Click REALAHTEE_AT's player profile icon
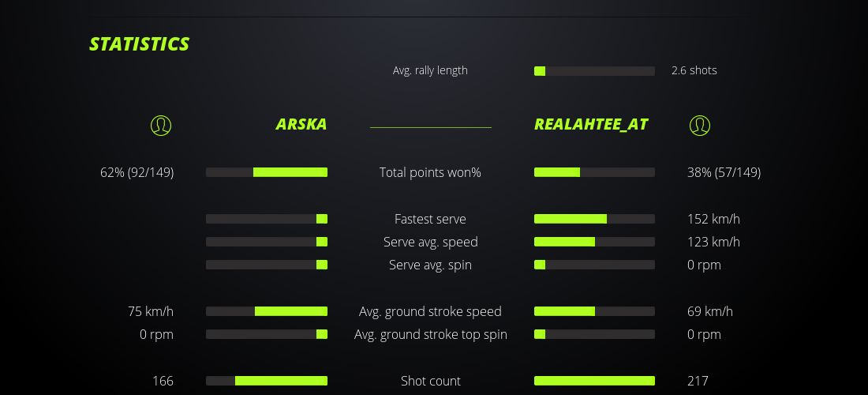 click(x=700, y=125)
